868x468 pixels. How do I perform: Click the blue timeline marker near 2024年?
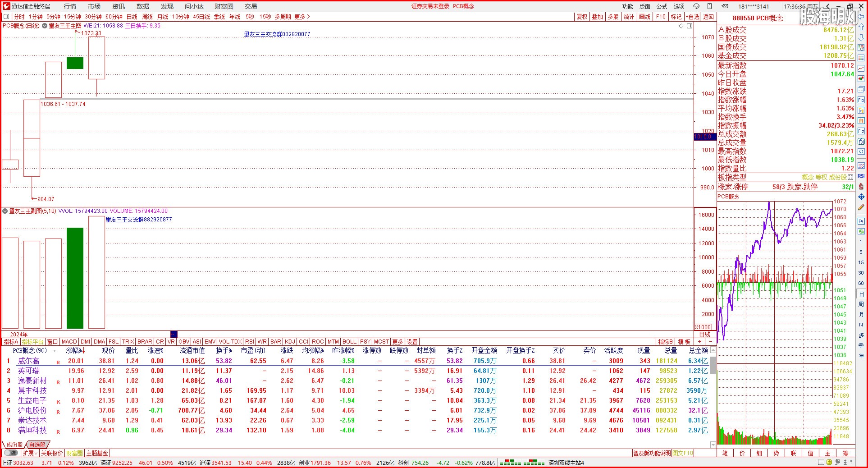[174, 334]
